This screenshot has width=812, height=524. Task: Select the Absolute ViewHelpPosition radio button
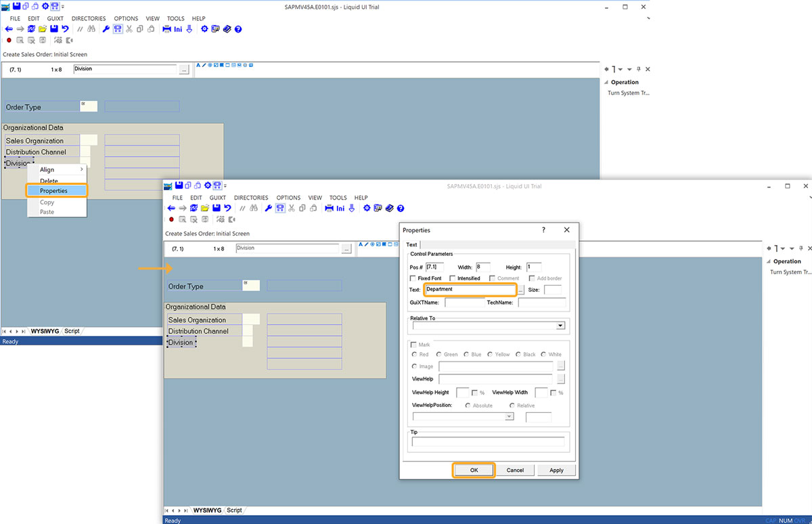[x=468, y=406]
